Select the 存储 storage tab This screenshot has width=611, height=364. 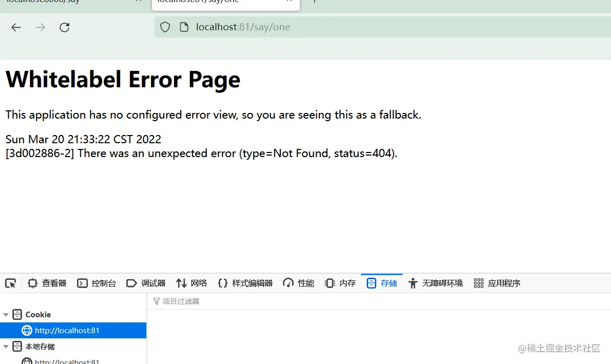pos(382,283)
